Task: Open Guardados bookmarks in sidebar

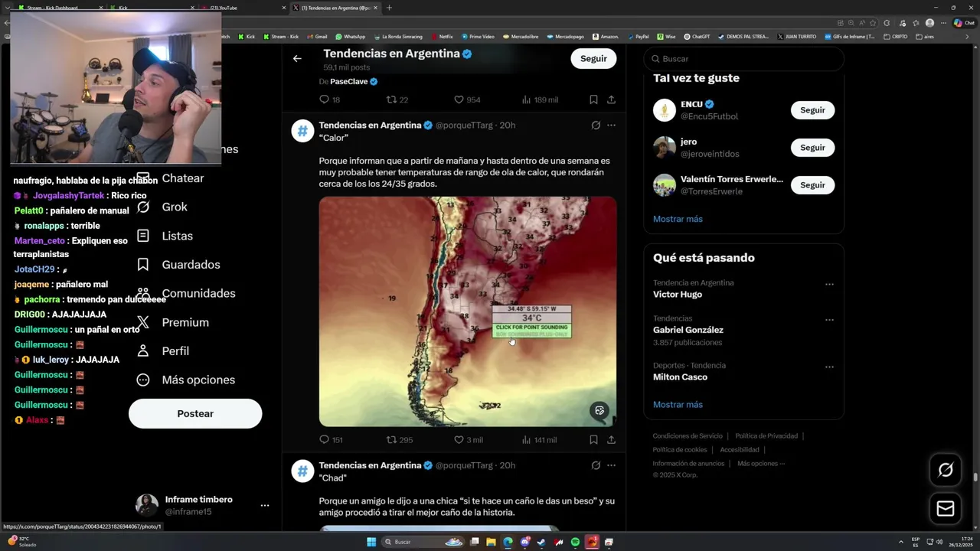Action: pos(178,265)
